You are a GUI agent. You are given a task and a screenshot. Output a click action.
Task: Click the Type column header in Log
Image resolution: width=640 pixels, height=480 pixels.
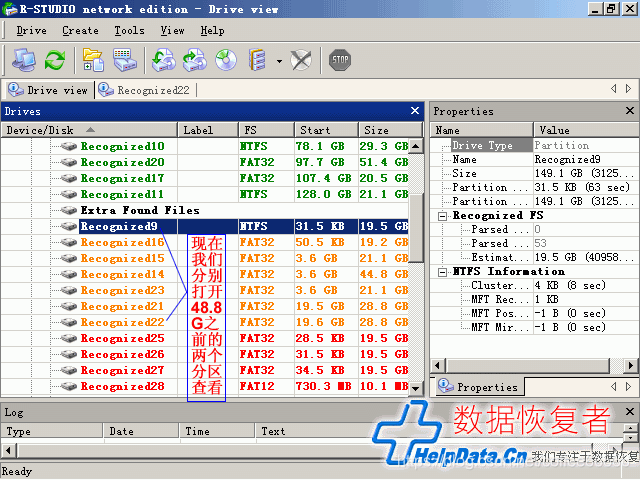click(x=52, y=431)
